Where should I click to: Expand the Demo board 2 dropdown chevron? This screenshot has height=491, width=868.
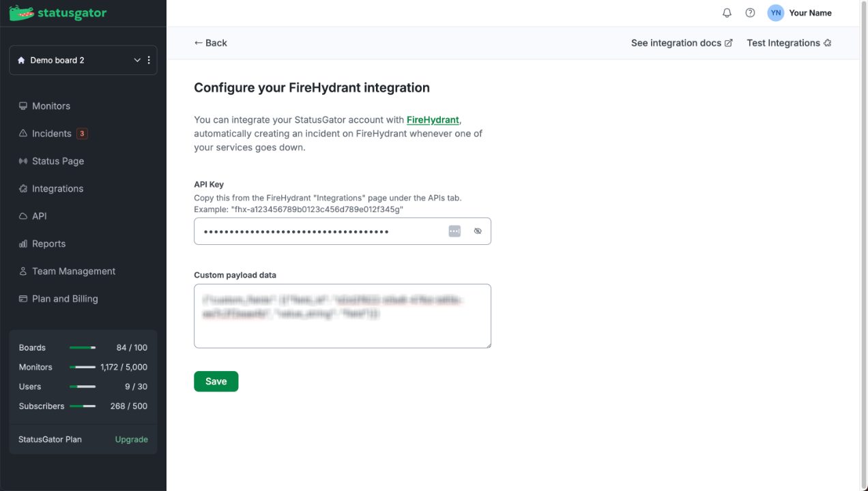137,60
